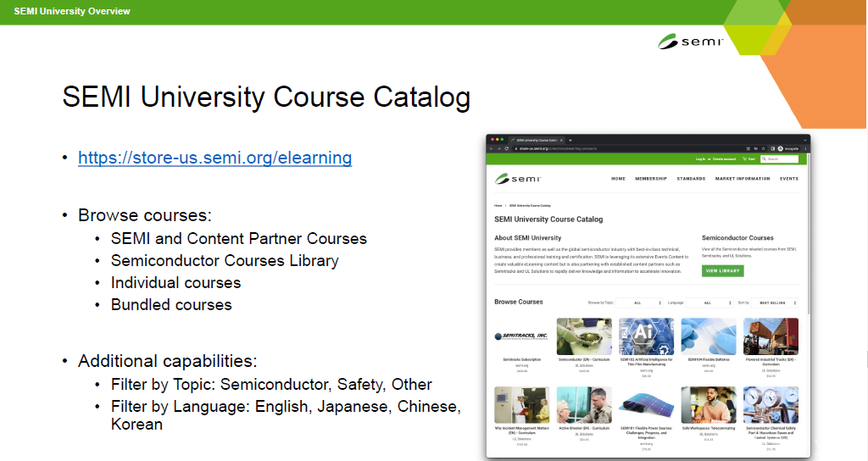Click the green VIEW LIBRARY button

coord(722,270)
